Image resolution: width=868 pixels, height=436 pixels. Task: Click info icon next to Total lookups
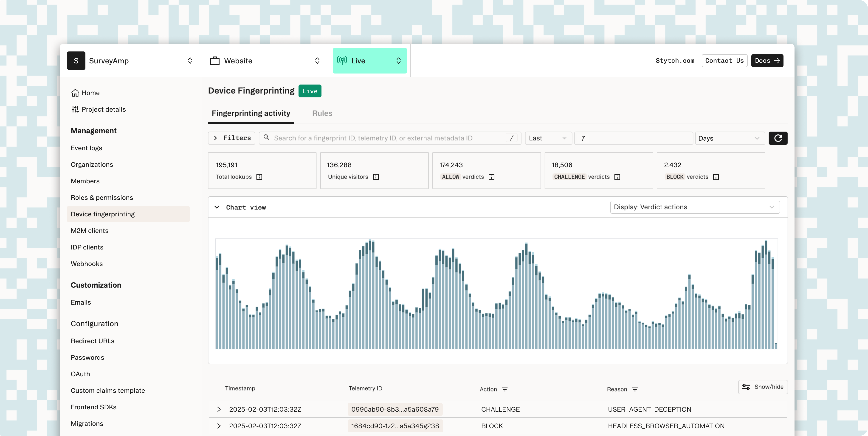pyautogui.click(x=259, y=177)
